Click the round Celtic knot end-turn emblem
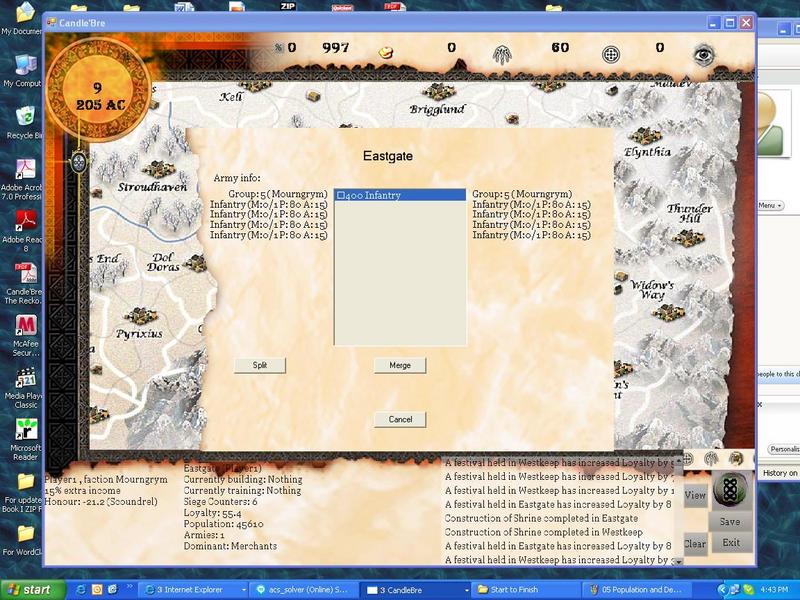The image size is (800, 600). [730, 490]
